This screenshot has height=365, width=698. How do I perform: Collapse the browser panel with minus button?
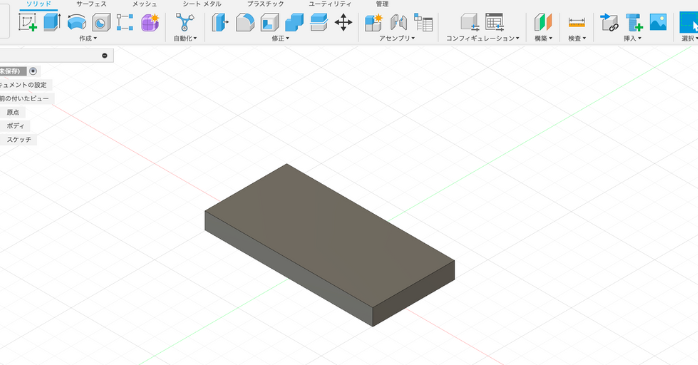[105, 56]
